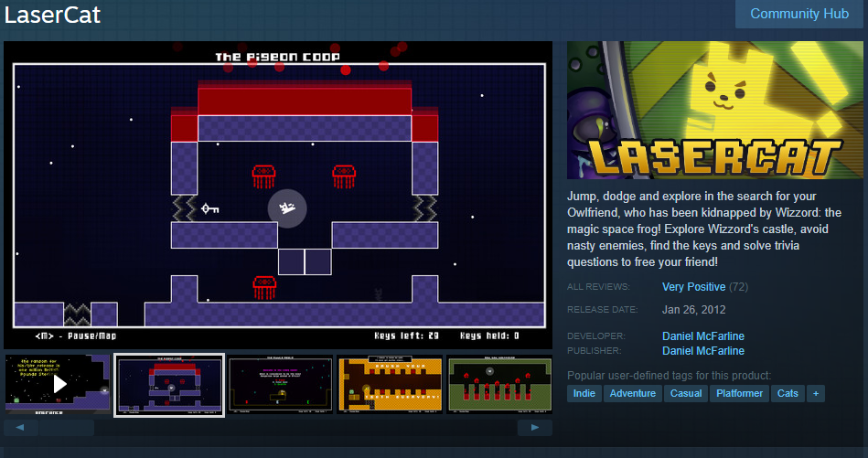Select the Platformer tag
The height and width of the screenshot is (458, 868).
click(740, 393)
